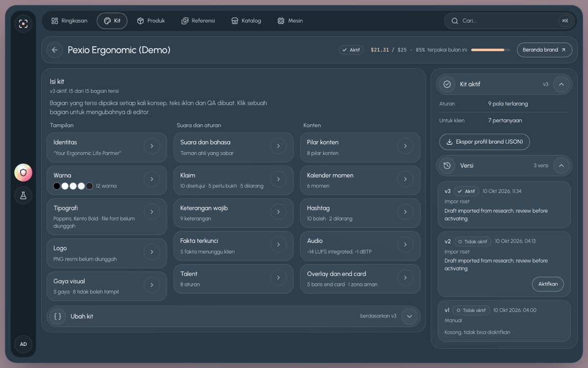This screenshot has width=588, height=368.
Task: Open Identitas section arrow
Action: (152, 146)
